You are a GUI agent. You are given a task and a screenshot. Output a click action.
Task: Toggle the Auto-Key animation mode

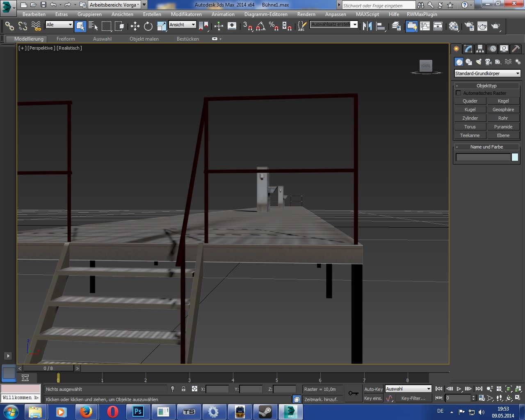tap(373, 389)
